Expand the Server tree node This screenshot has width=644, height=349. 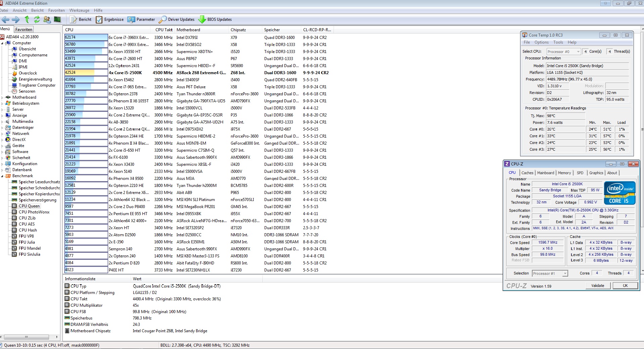(2, 109)
